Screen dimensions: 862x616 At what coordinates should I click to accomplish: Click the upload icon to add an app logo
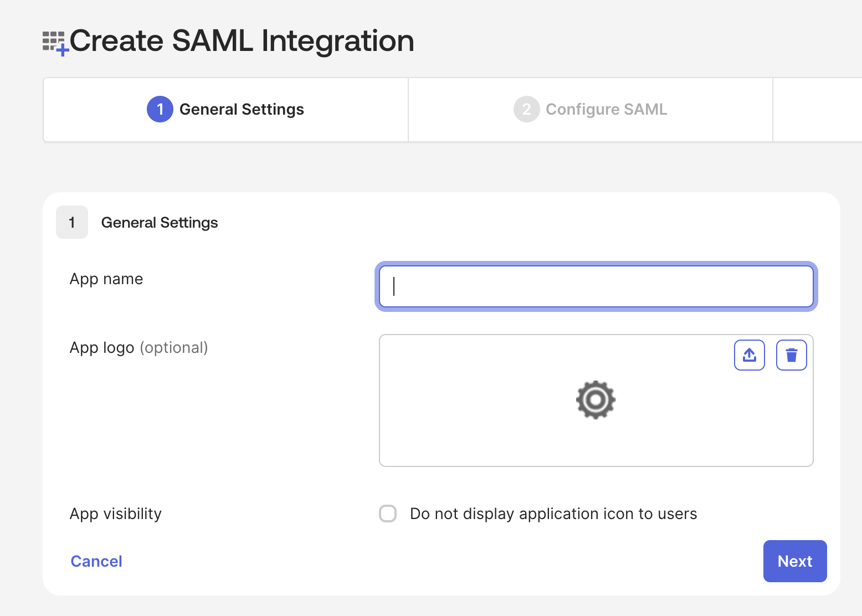749,355
